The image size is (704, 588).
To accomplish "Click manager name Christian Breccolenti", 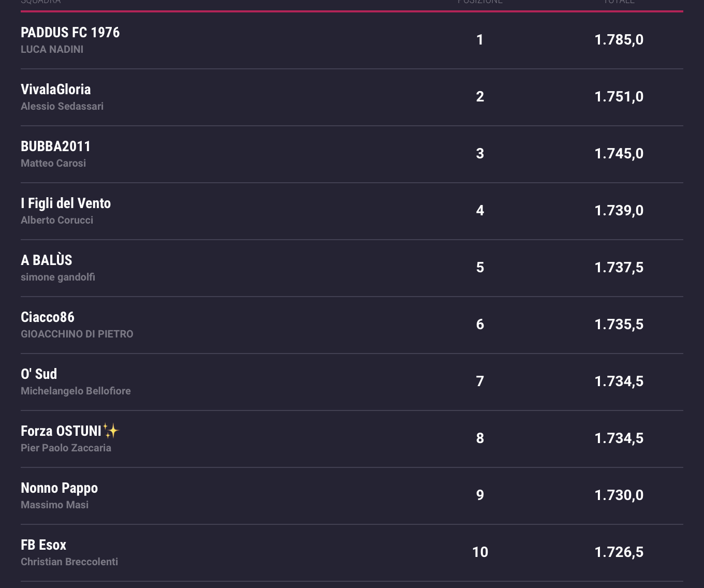I will tap(69, 562).
